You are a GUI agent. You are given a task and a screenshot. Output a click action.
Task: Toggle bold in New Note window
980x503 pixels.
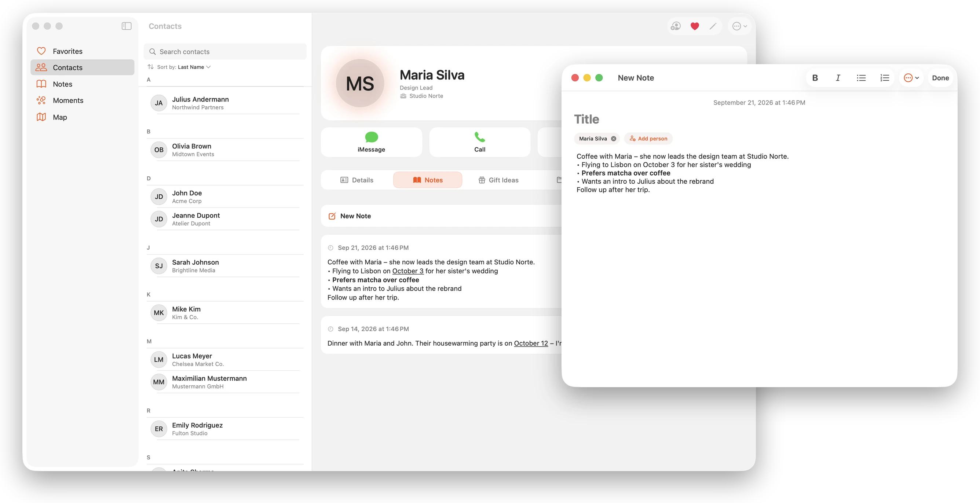point(815,78)
